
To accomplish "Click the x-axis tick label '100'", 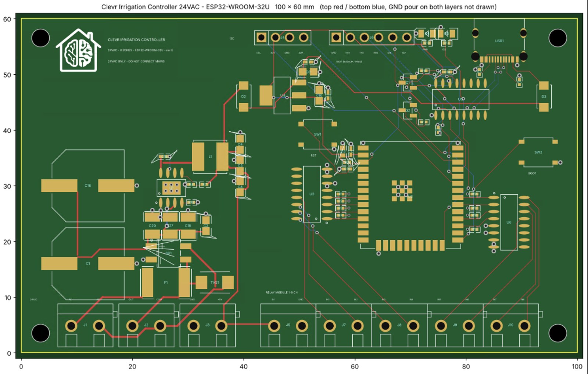I will (x=577, y=366).
